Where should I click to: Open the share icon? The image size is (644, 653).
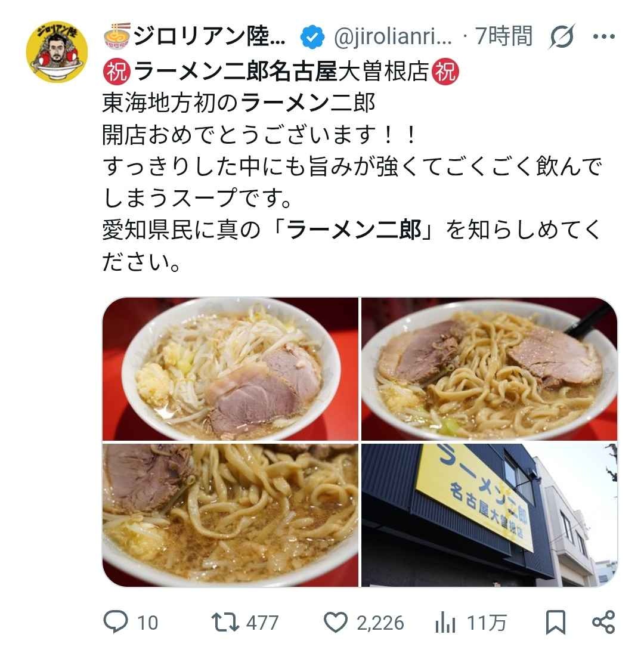coord(603,622)
